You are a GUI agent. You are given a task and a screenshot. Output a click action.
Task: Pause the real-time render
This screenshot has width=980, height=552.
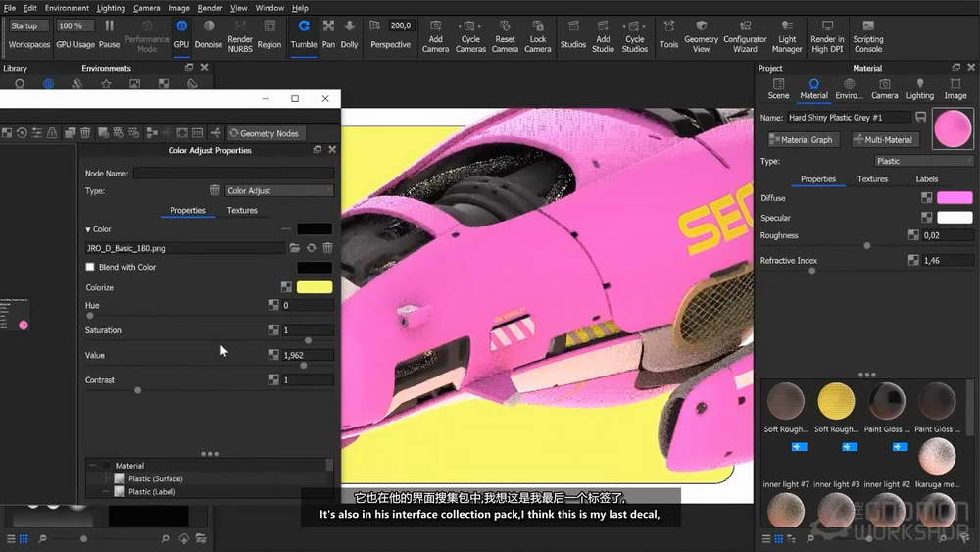(x=109, y=34)
